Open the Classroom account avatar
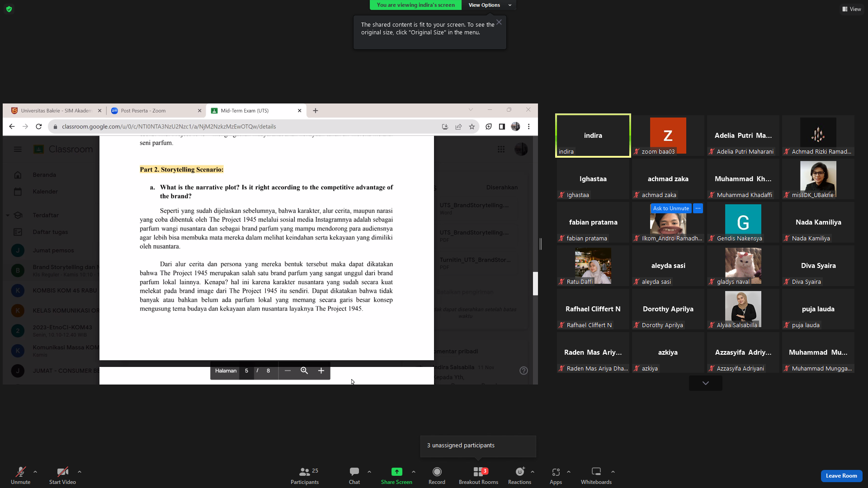 pyautogui.click(x=521, y=149)
